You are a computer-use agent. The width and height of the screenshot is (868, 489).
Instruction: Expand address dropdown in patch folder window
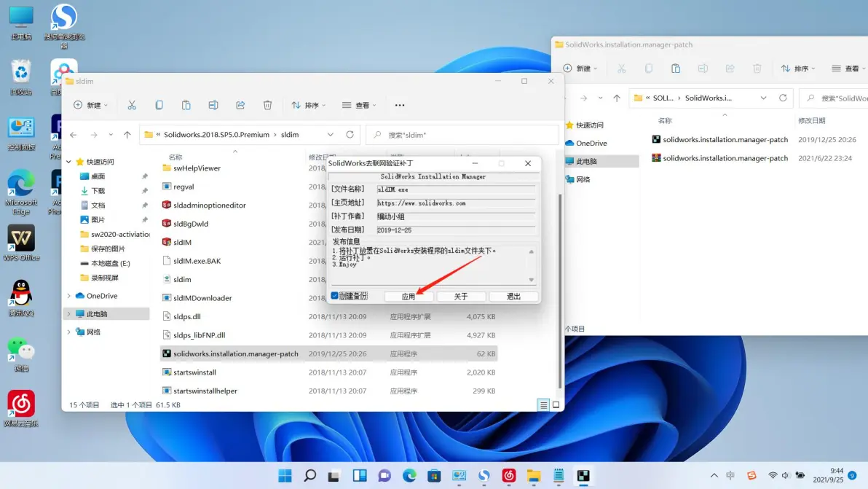pyautogui.click(x=763, y=98)
